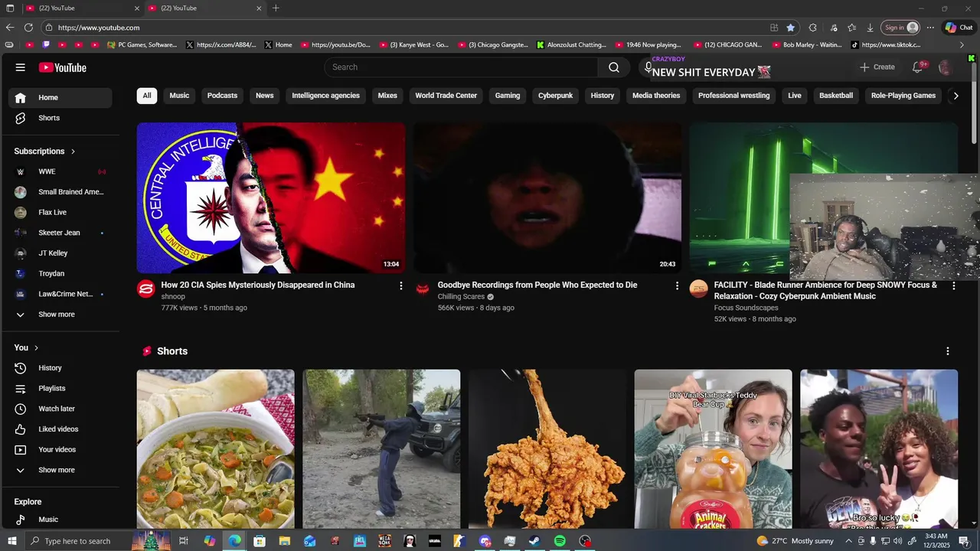
Task: Open the account avatar menu
Action: point(946,67)
